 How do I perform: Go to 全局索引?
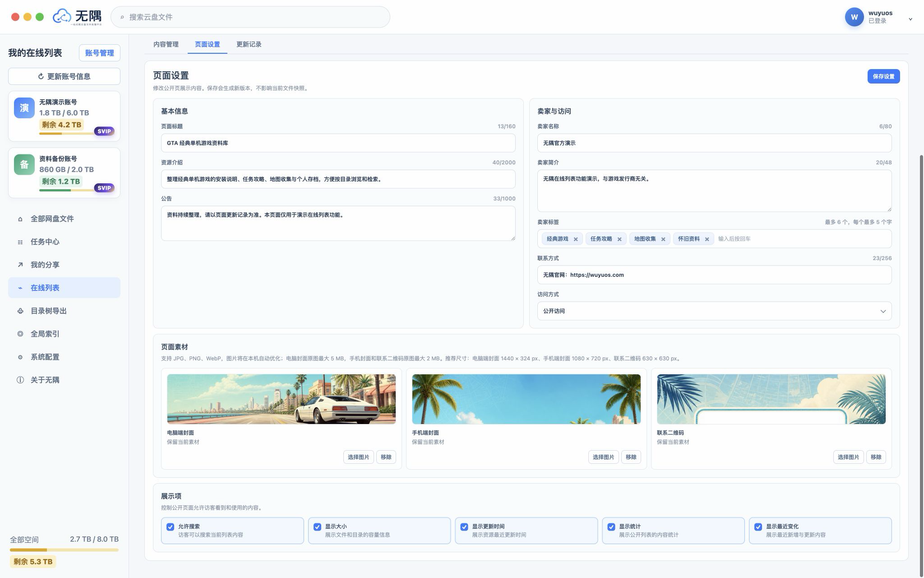click(x=64, y=334)
